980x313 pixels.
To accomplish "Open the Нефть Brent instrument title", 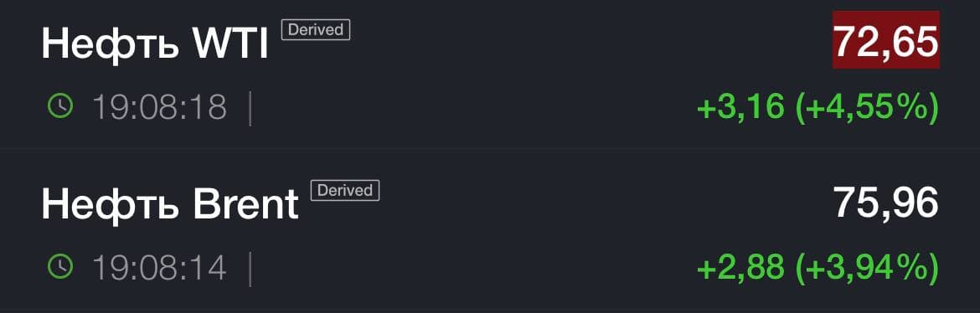I will pyautogui.click(x=170, y=204).
